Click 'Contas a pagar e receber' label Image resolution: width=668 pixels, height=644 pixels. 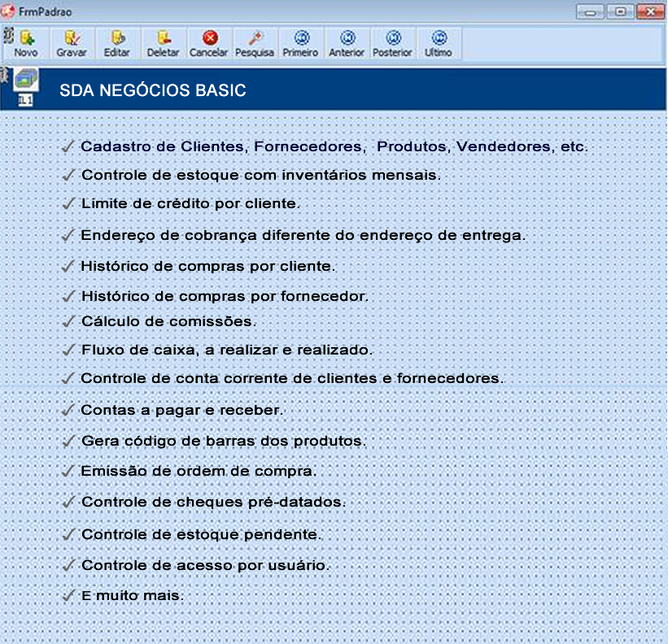pyautogui.click(x=181, y=411)
